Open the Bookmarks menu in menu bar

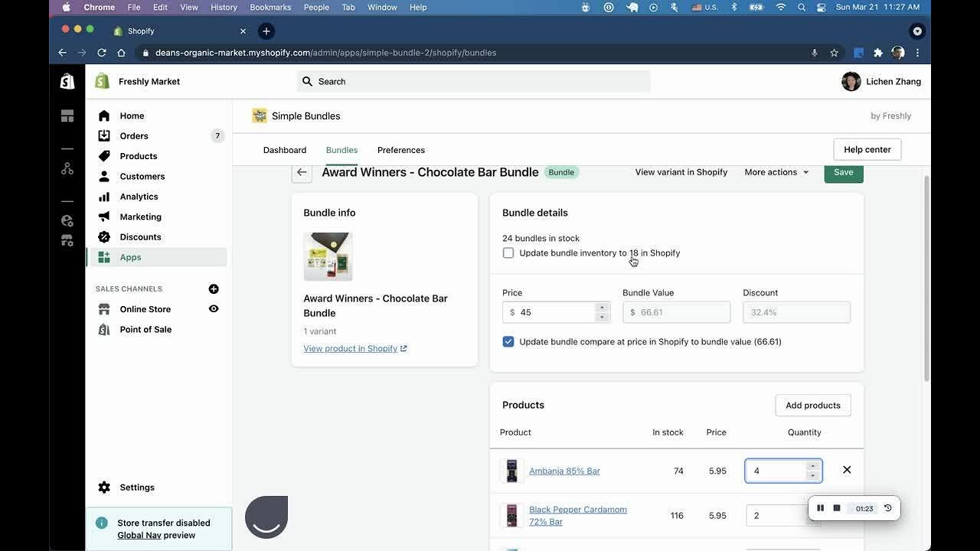270,7
